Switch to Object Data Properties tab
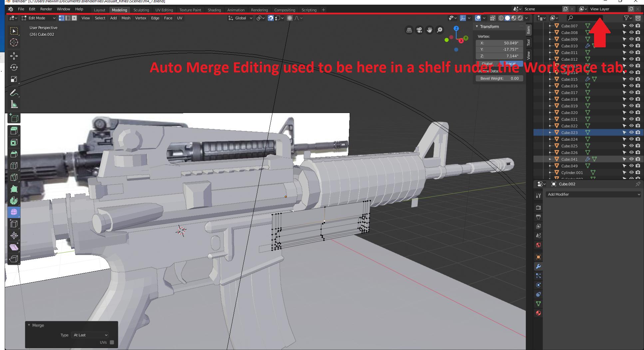Image resolution: width=644 pixels, height=350 pixels. pos(538,304)
